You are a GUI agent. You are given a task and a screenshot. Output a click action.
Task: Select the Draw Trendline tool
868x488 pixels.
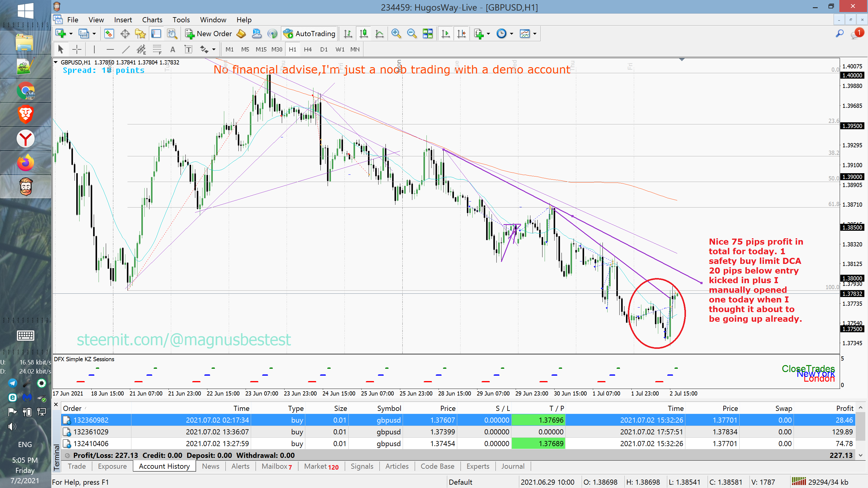(x=126, y=49)
